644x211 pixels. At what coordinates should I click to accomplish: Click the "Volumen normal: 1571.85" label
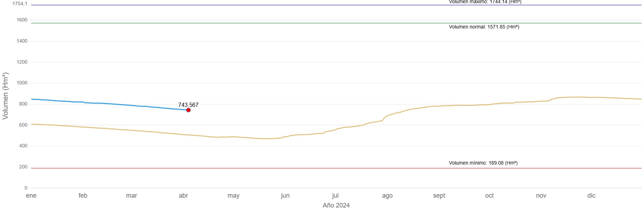[484, 27]
